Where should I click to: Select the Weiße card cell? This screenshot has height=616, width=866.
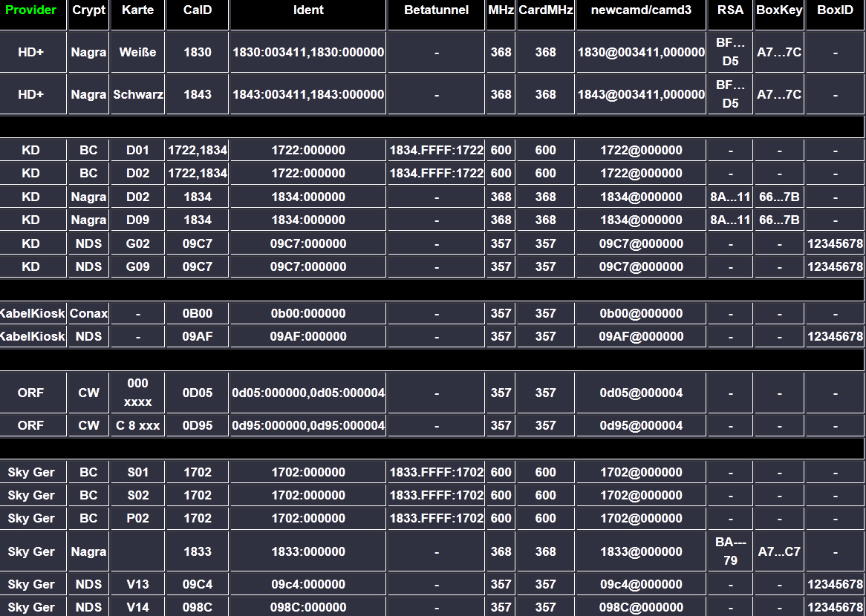coord(137,52)
